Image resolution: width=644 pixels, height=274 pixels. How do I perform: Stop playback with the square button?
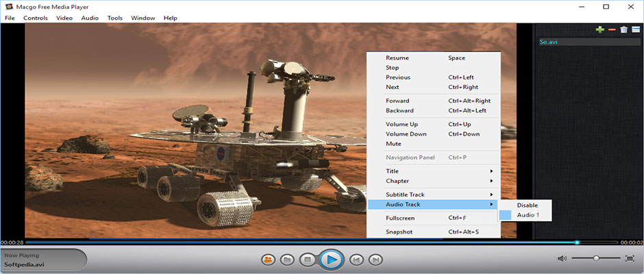[307, 260]
